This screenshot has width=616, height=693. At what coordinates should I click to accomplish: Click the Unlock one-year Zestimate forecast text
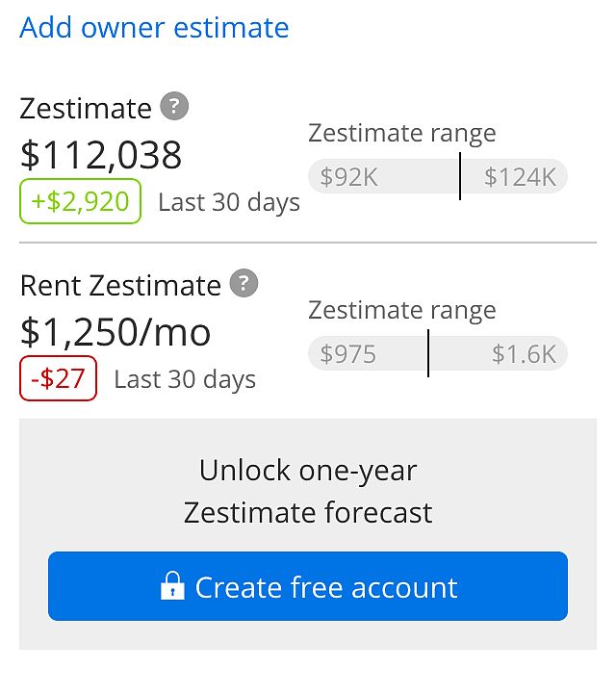pos(308,491)
